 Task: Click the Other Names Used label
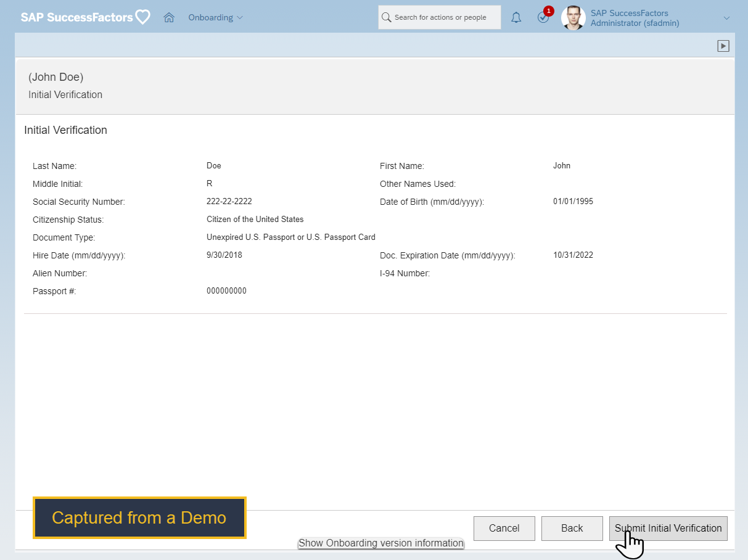[x=417, y=184]
